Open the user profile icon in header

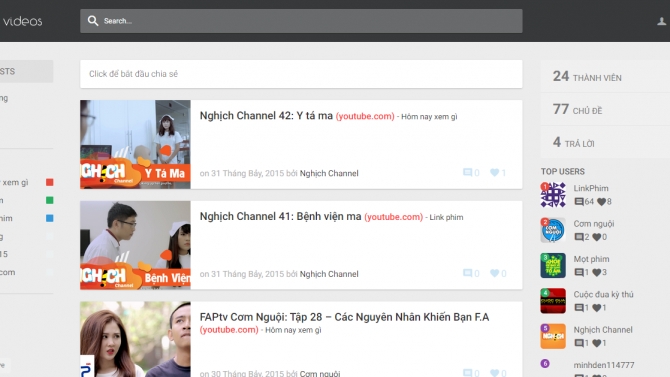tap(661, 21)
